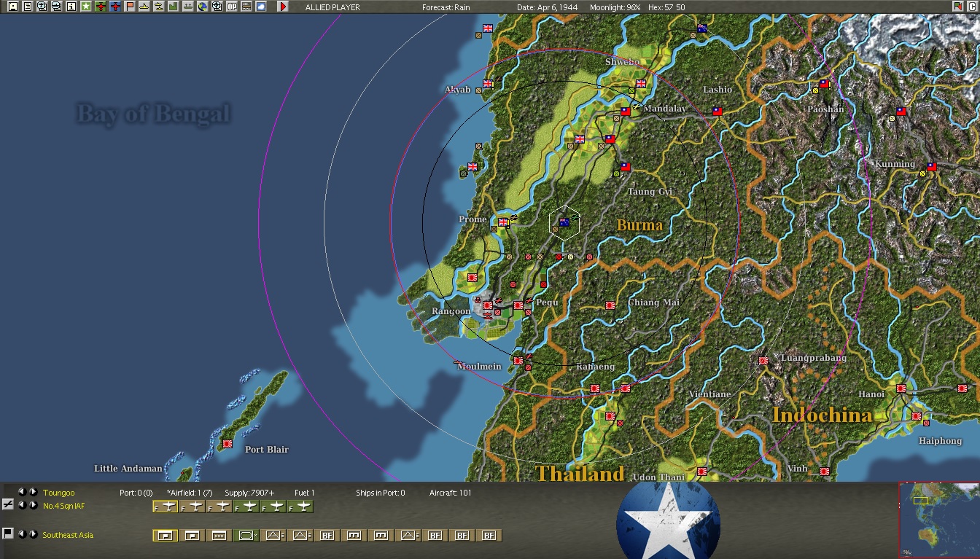980x559 pixels.
Task: Select the Japanese flag base at Hanoi
Action: coord(901,388)
